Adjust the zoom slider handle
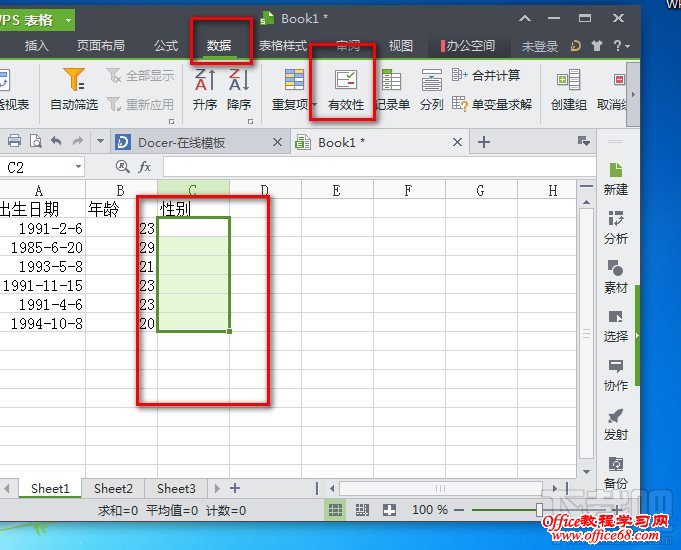The width and height of the screenshot is (681, 550). [x=539, y=509]
